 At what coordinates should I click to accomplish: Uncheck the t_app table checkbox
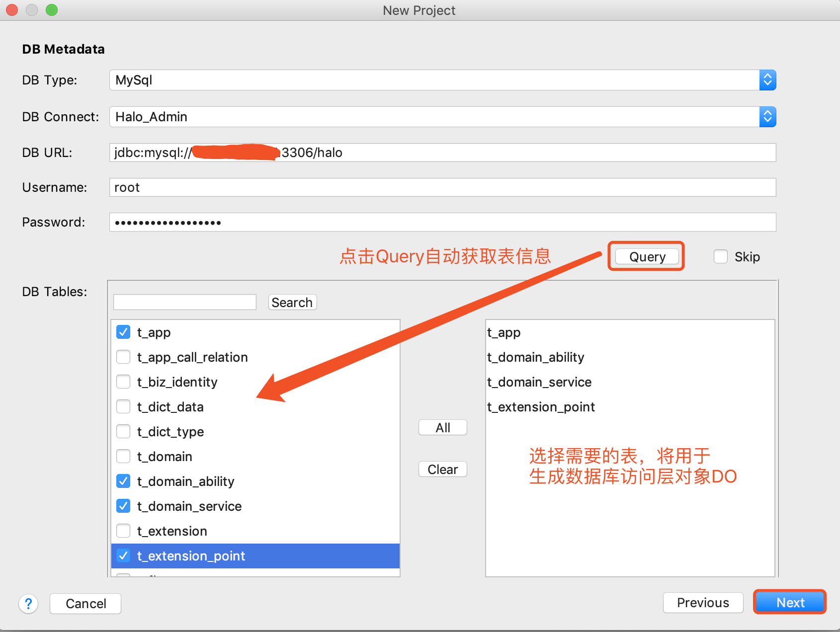click(x=123, y=332)
